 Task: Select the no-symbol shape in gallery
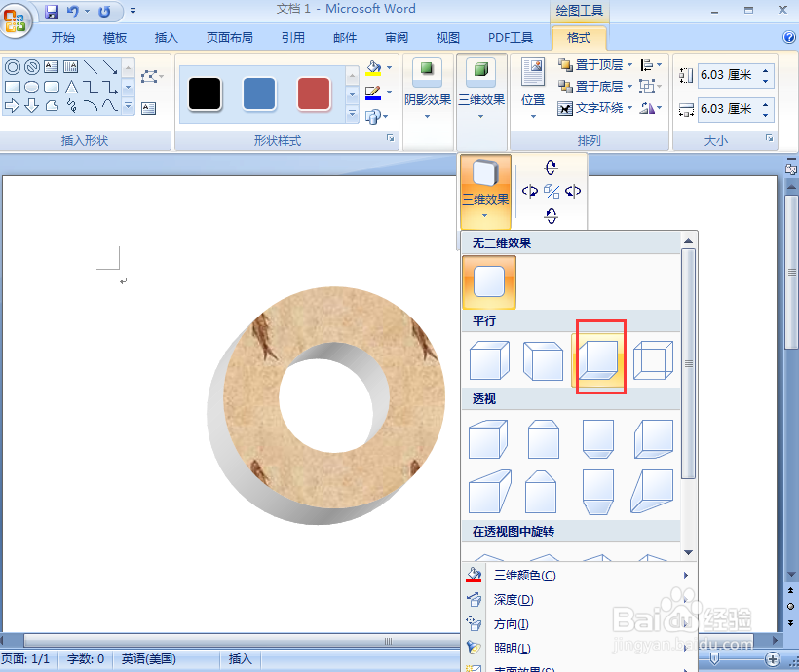(32, 67)
